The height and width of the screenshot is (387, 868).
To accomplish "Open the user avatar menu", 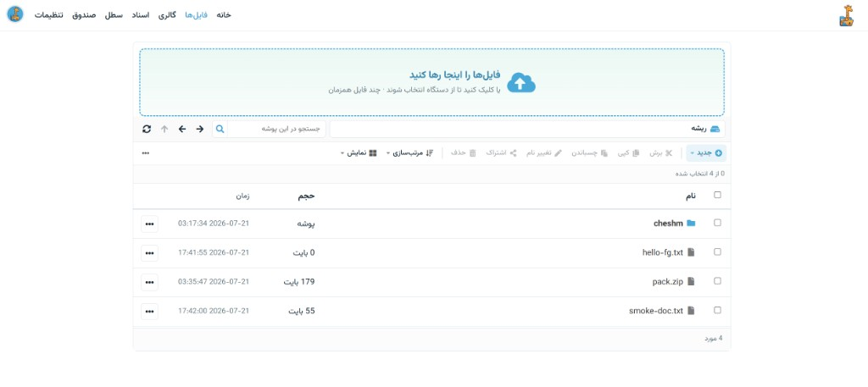I will [x=15, y=14].
